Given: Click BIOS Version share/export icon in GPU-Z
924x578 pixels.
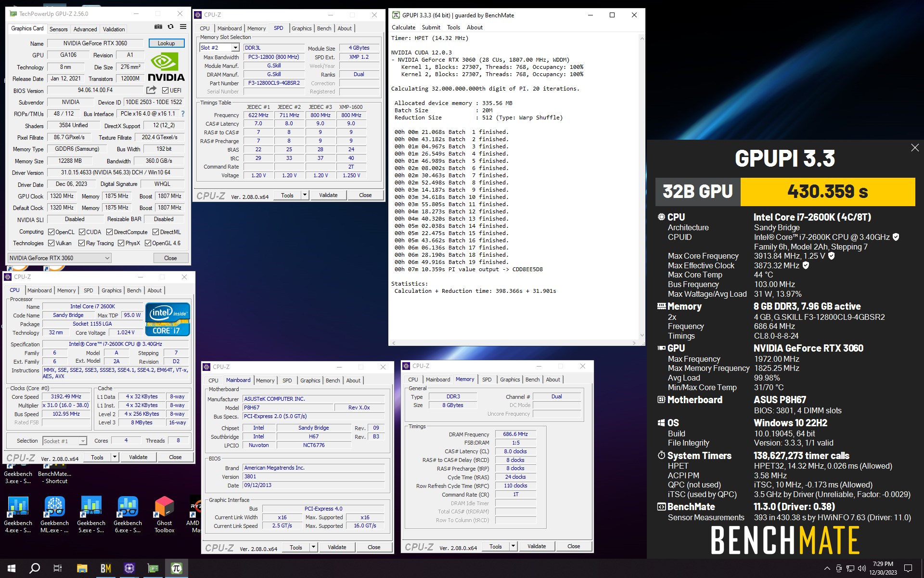Looking at the screenshot, I should click(x=151, y=90).
